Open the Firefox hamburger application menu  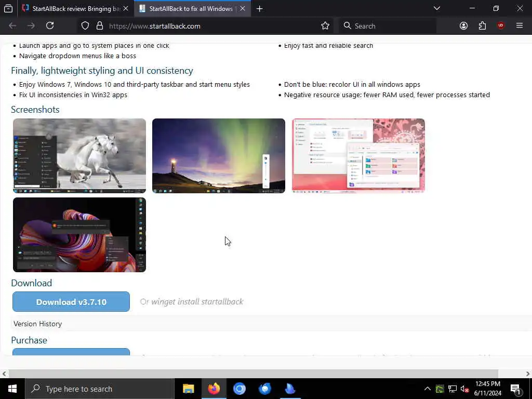(520, 25)
